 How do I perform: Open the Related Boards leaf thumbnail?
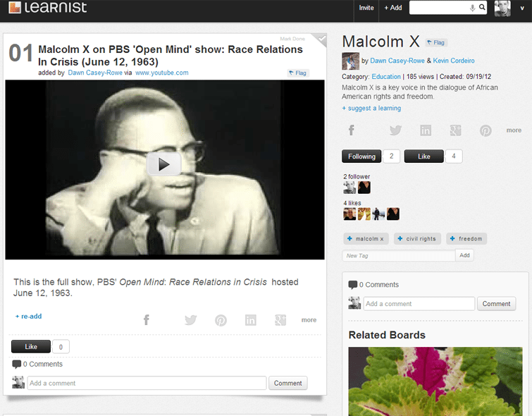pyautogui.click(x=435, y=381)
